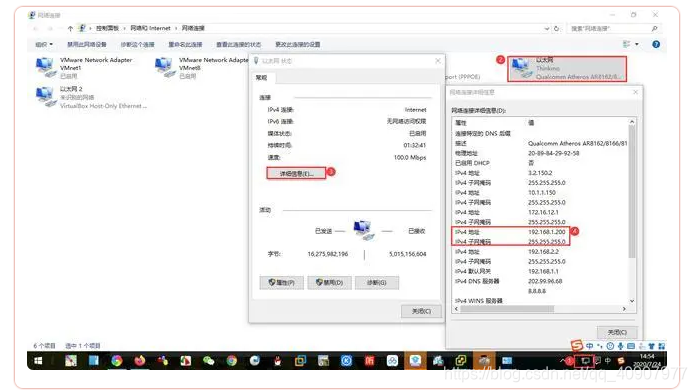Image resolution: width=697 pixels, height=392 pixels.
Task: Click the search magnifier icon
Action: (654, 28)
